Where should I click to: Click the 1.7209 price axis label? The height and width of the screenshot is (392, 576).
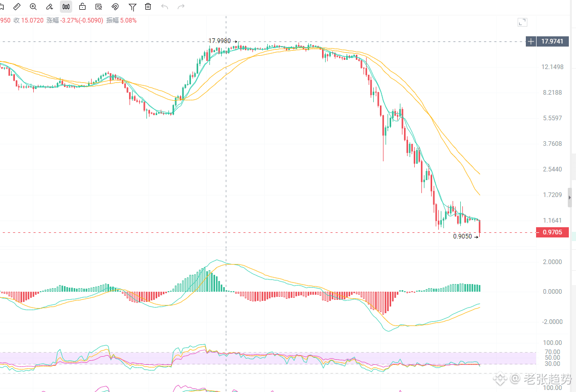point(552,195)
